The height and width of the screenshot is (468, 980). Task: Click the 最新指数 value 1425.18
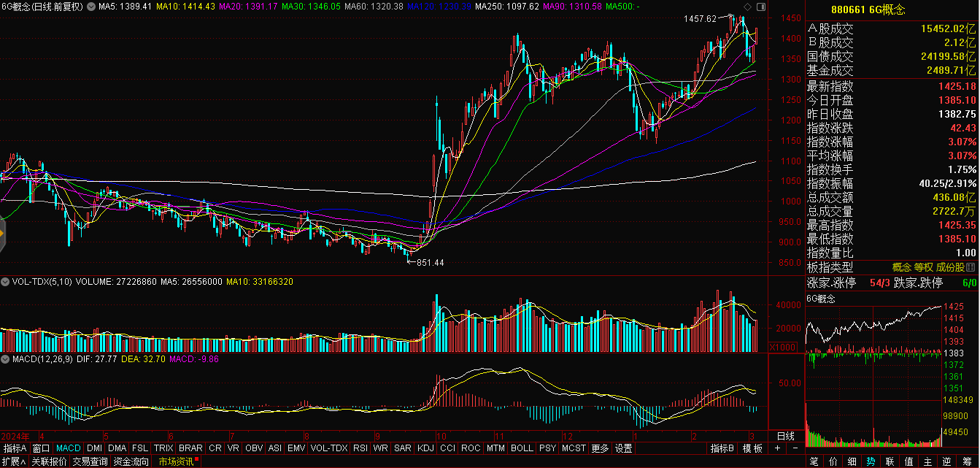point(957,86)
